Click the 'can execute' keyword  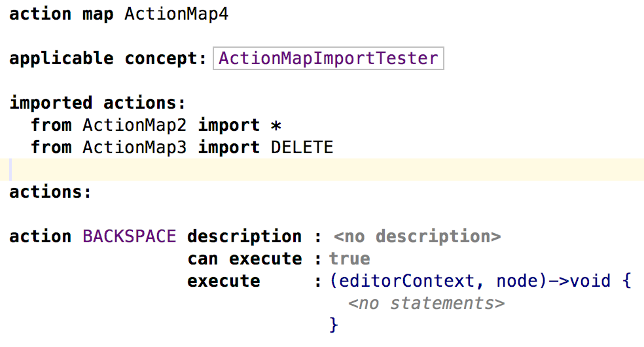(x=245, y=259)
